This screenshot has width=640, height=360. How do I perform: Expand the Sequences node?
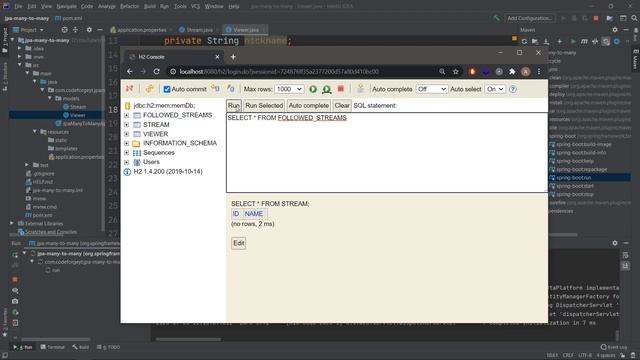pyautogui.click(x=127, y=153)
